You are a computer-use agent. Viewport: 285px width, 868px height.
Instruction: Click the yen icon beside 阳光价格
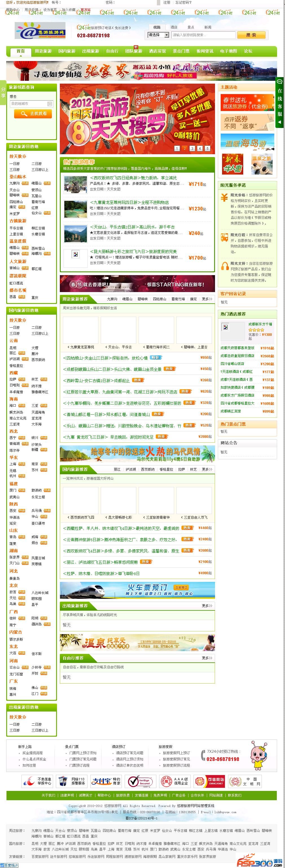click(x=224, y=197)
